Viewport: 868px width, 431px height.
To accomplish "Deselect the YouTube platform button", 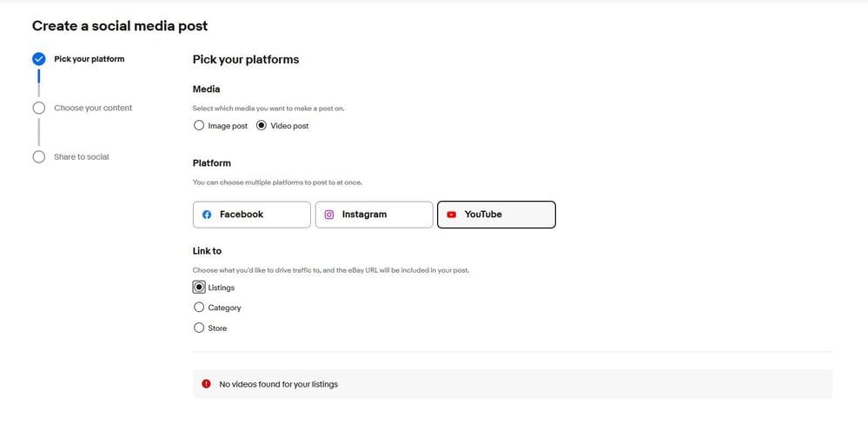I will pos(496,215).
